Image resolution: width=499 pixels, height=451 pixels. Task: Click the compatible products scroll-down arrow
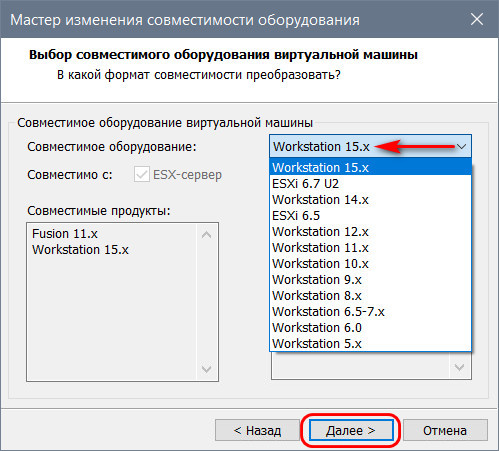[207, 369]
